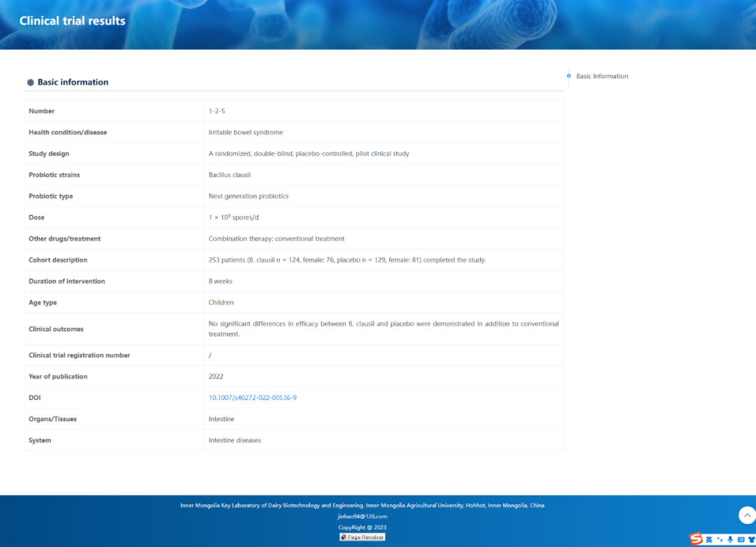
Task: Click the Probiotic strains row label
Action: pyautogui.click(x=54, y=174)
